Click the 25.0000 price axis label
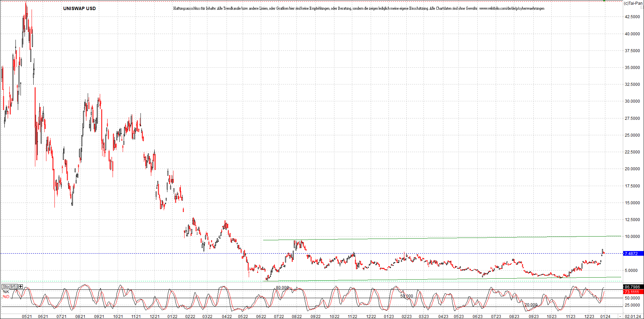The width and height of the screenshot is (644, 319). click(x=632, y=135)
